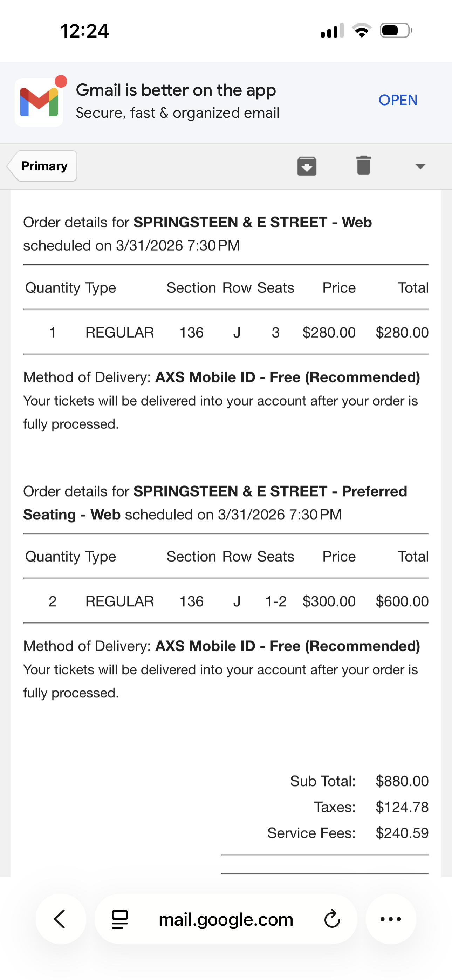
Task: Open the browser three-dots menu
Action: [391, 919]
